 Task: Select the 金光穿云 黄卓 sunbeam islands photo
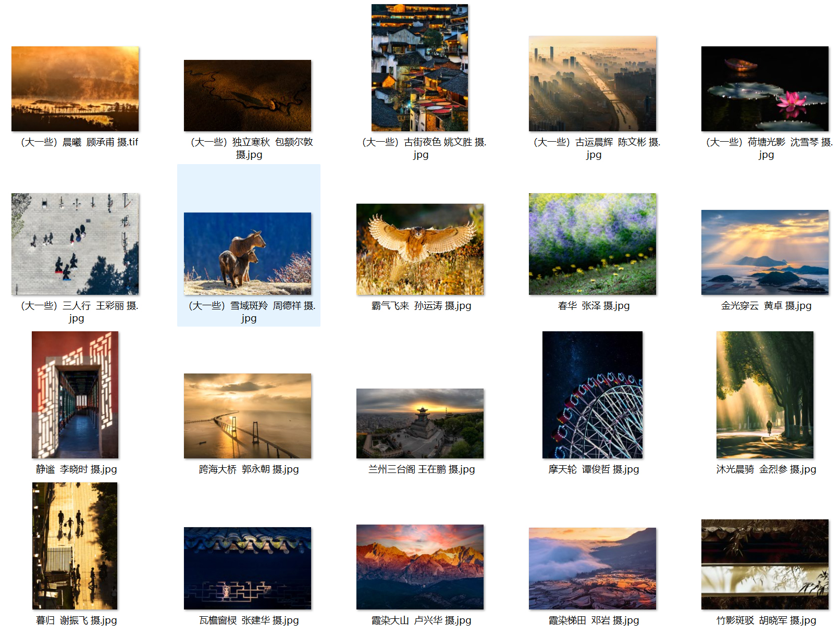tap(764, 252)
